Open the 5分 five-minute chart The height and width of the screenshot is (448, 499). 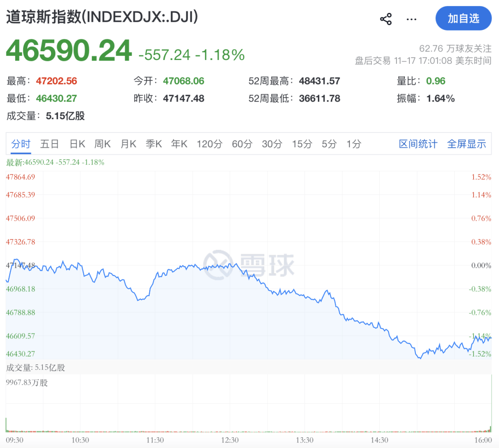tap(329, 144)
